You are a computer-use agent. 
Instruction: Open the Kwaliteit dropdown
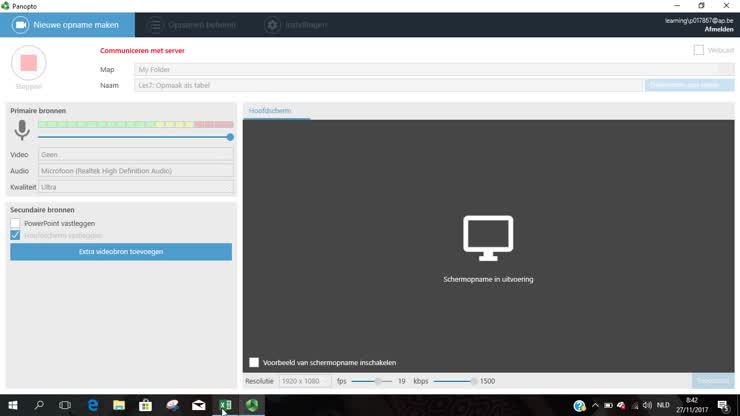tap(135, 187)
